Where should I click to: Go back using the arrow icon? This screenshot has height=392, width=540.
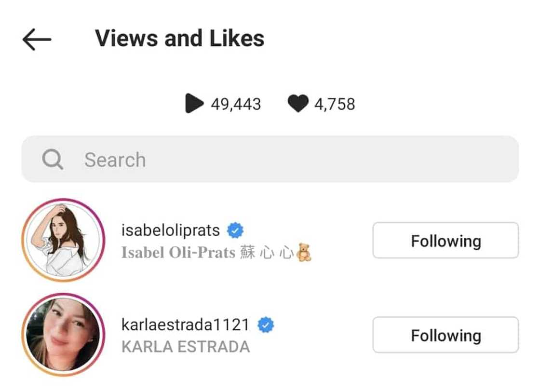[x=37, y=39]
